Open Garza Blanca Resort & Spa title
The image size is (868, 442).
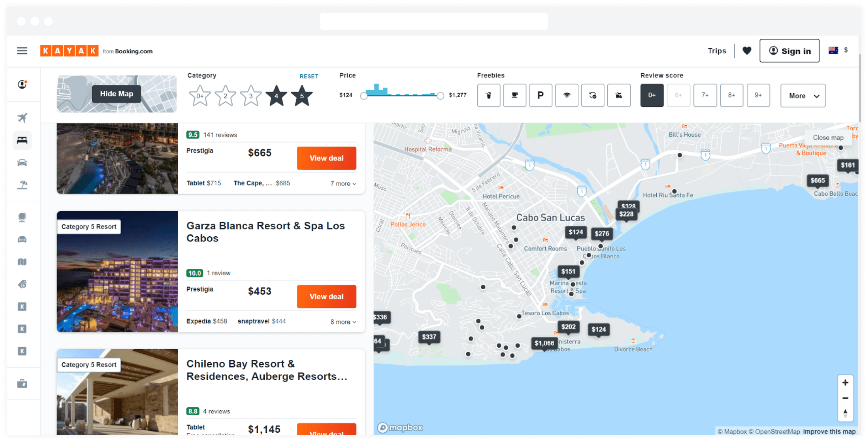(265, 232)
